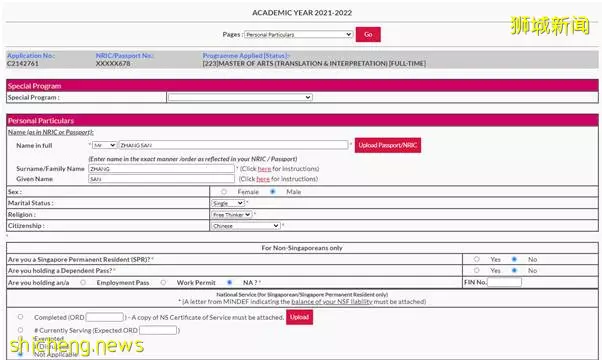
Task: Click the red Go button
Action: coord(368,35)
